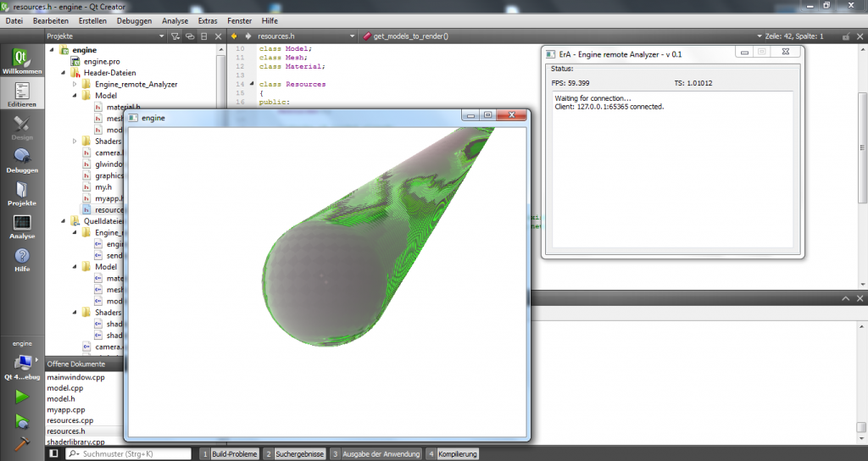This screenshot has width=868, height=461.
Task: Open the Bearbeiten menu
Action: click(50, 20)
